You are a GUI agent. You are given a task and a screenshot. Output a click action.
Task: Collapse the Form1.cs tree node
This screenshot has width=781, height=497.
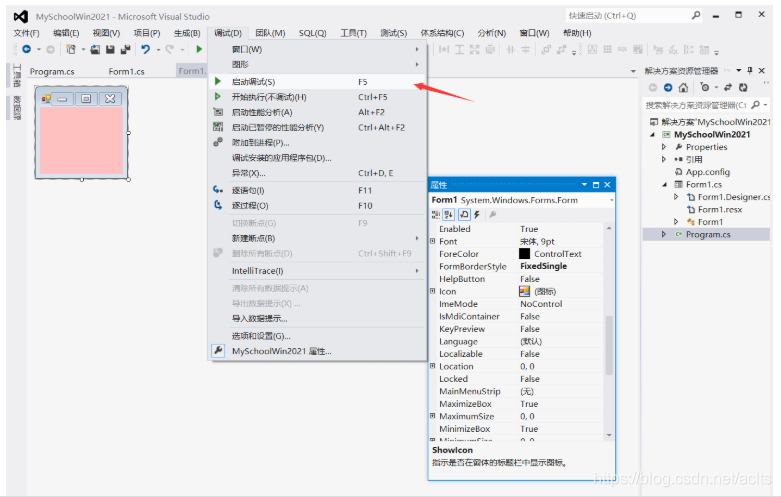click(x=664, y=184)
